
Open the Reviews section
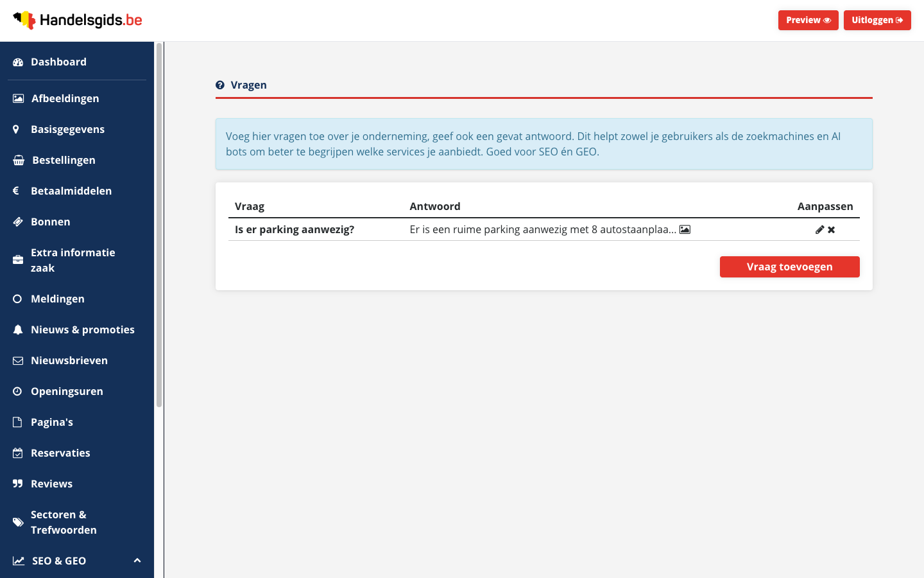51,484
